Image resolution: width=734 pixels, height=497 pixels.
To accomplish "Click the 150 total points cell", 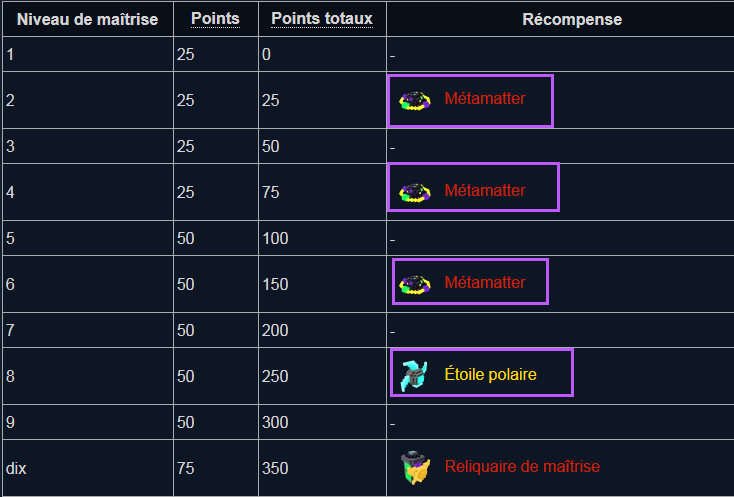I will coord(274,284).
